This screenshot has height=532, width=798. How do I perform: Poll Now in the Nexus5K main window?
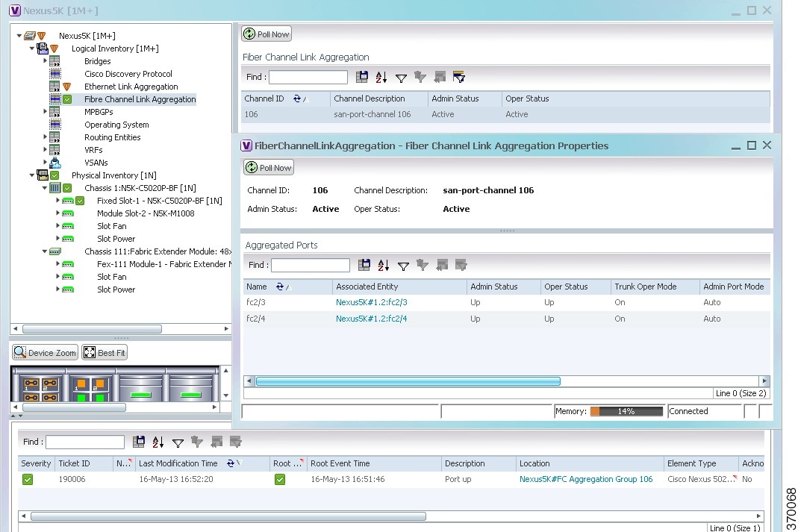266,34
